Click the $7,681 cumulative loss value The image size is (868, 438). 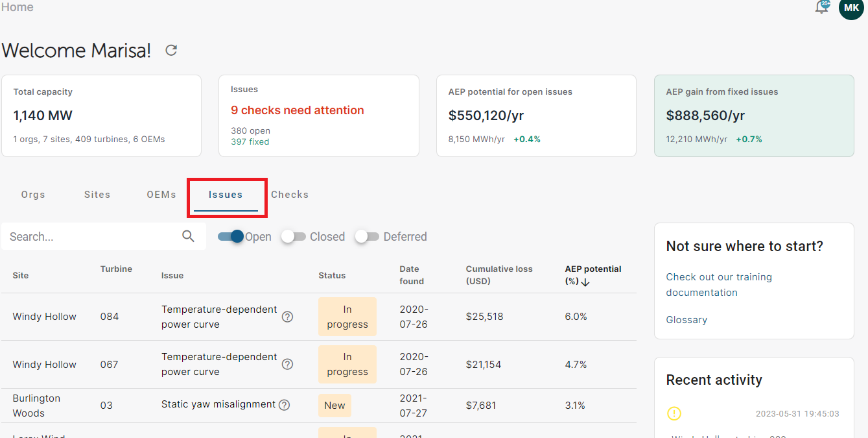(481, 406)
